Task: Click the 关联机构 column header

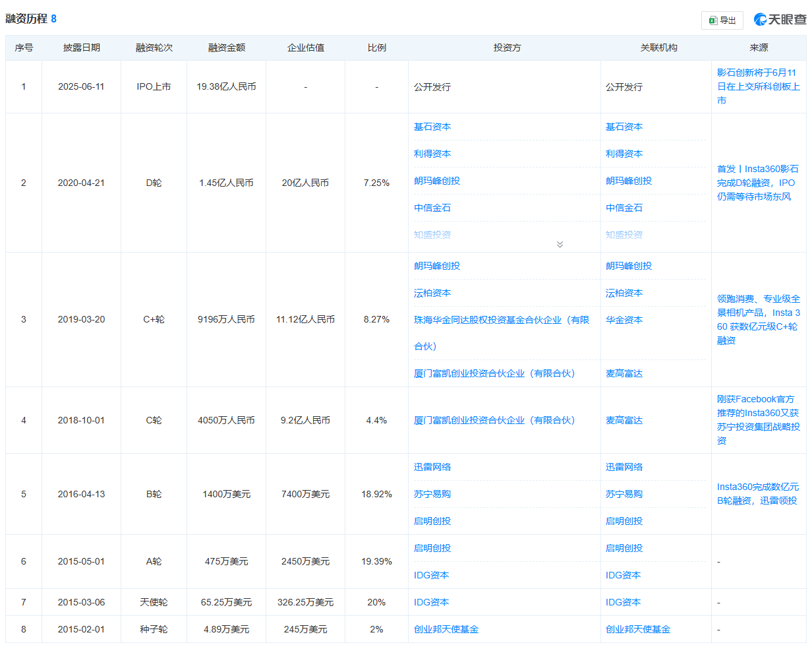Action: (x=658, y=47)
